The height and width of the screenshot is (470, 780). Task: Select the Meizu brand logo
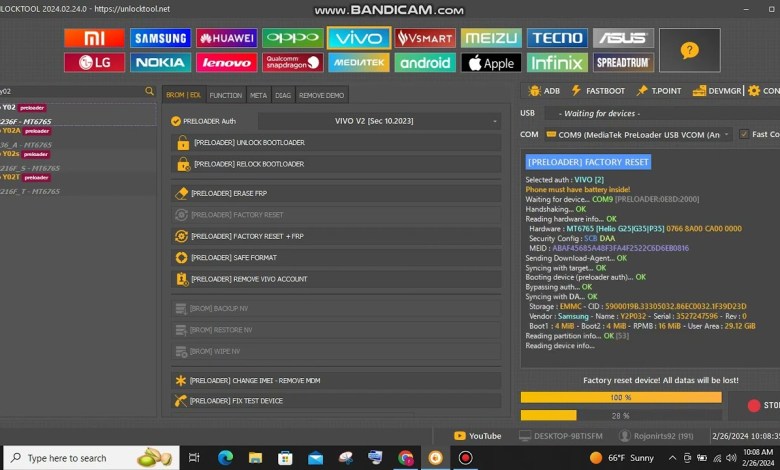[x=491, y=38]
